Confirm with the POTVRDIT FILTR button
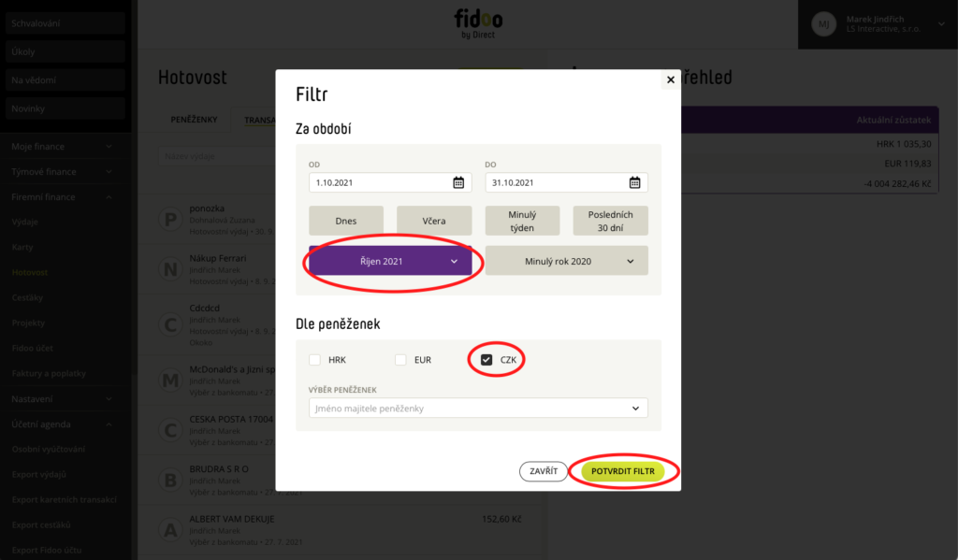 [622, 471]
